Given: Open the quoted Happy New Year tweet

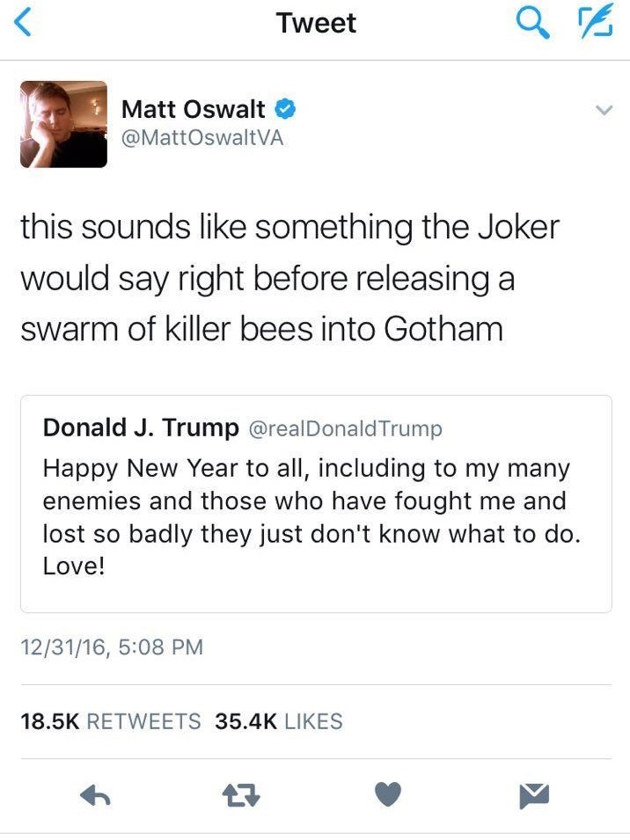Looking at the screenshot, I should pos(316,516).
